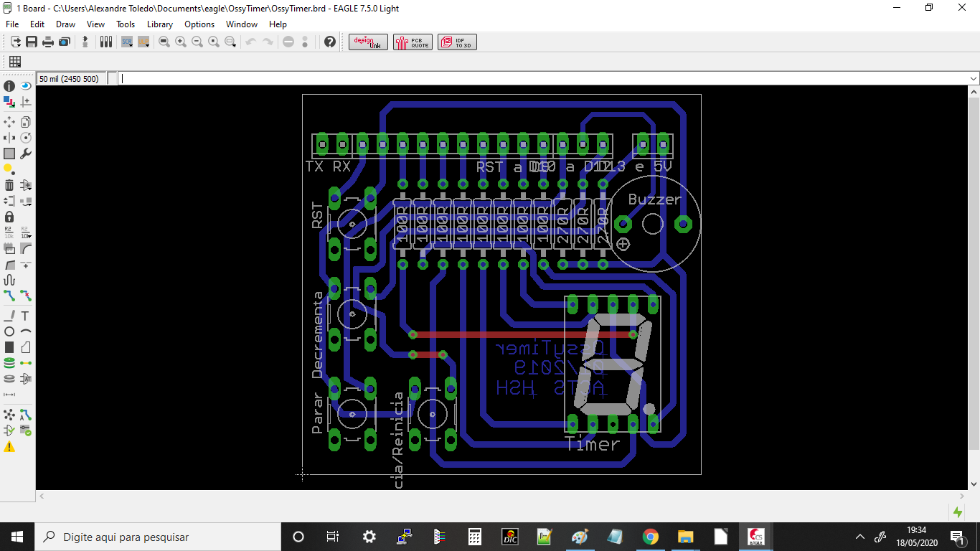
Task: Click the Zoom in magnifier
Action: [181, 42]
